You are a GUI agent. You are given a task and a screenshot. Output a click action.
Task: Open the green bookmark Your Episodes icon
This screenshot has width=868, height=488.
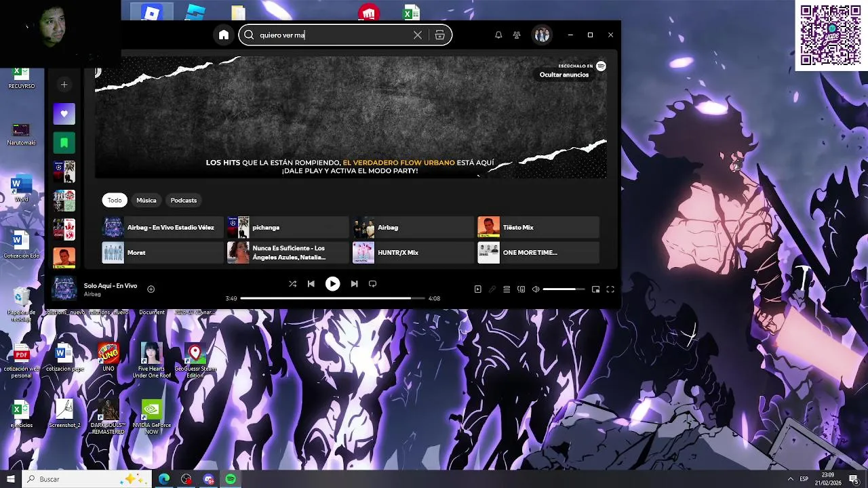(x=64, y=142)
